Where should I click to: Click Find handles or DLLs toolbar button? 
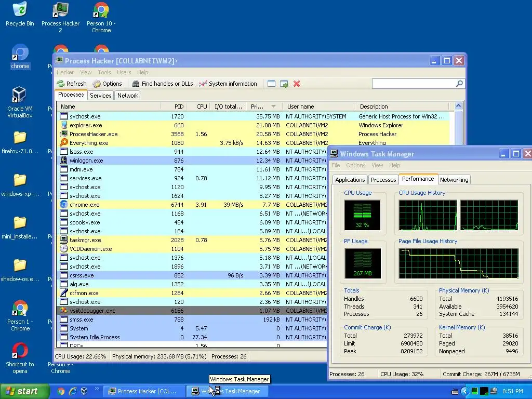[163, 84]
